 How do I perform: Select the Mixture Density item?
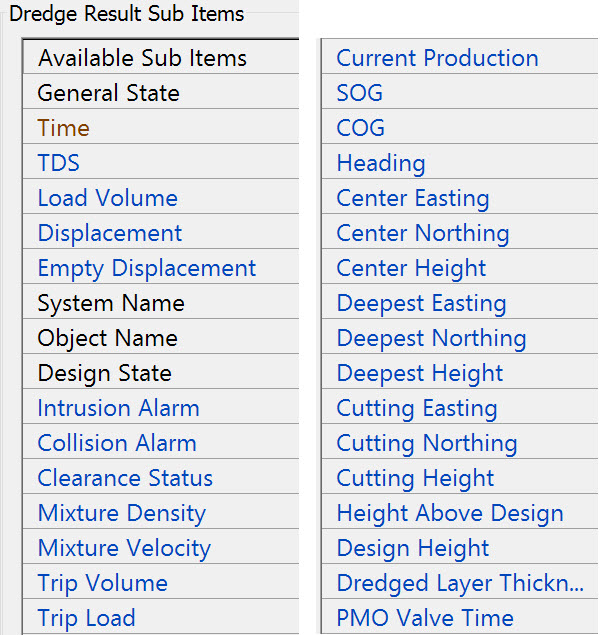pyautogui.click(x=122, y=513)
